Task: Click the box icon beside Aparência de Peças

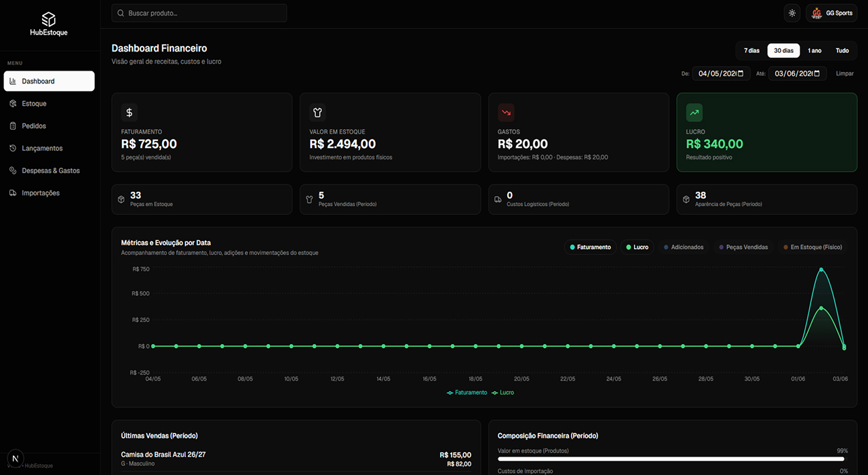Action: 686,199
